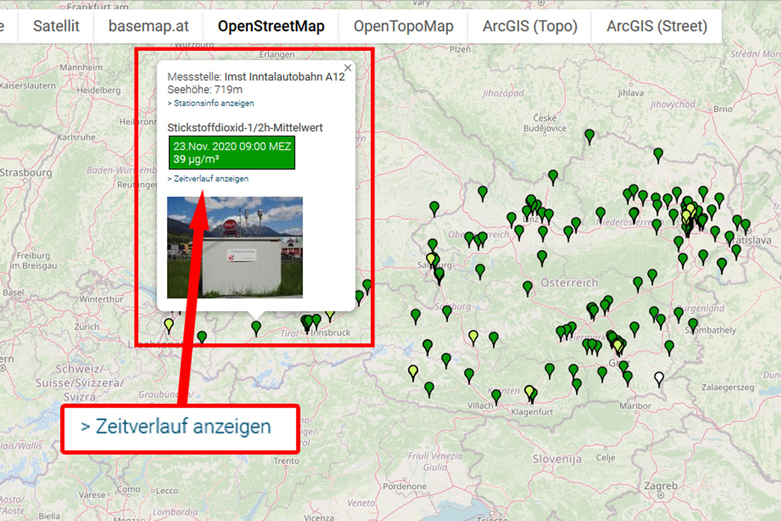Switch to the OpenTopoMap layer
781x521 pixels.
click(x=403, y=26)
